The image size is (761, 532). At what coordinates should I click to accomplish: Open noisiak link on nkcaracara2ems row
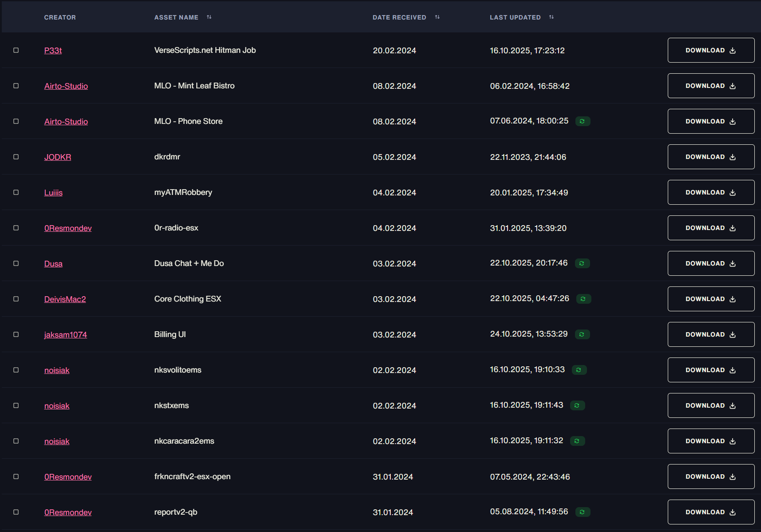[57, 441]
